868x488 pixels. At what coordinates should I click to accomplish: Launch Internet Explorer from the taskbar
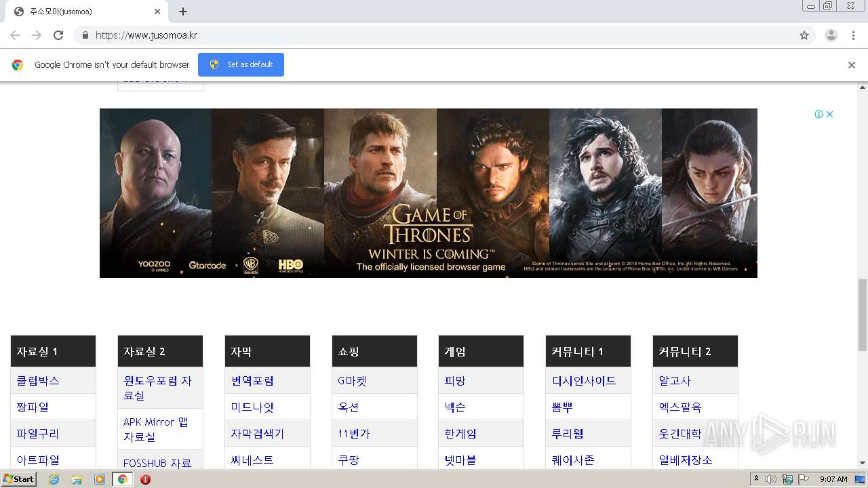(x=54, y=479)
